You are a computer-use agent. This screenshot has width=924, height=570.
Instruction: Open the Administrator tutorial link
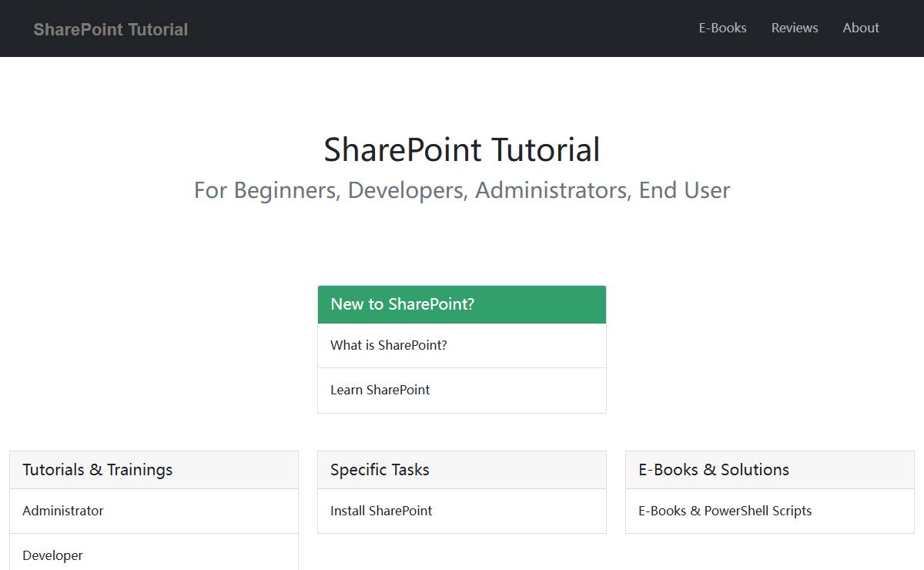154,511
